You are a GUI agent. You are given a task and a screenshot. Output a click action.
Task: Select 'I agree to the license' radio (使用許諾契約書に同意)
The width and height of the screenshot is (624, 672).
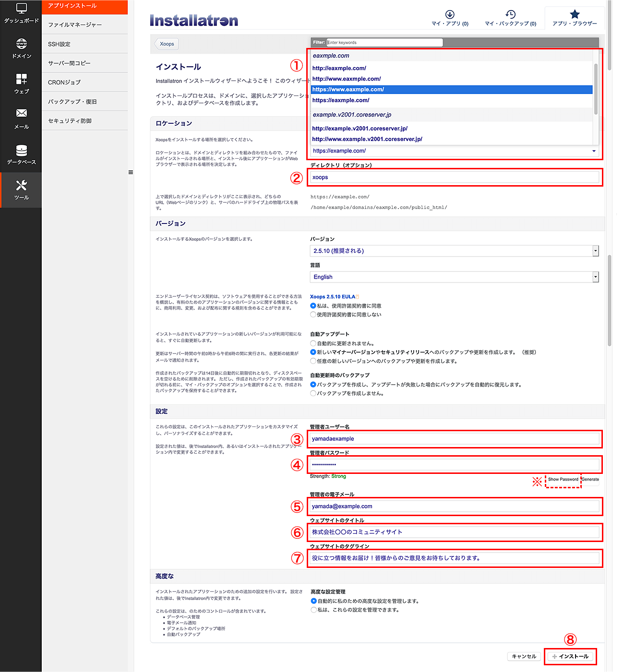point(313,306)
